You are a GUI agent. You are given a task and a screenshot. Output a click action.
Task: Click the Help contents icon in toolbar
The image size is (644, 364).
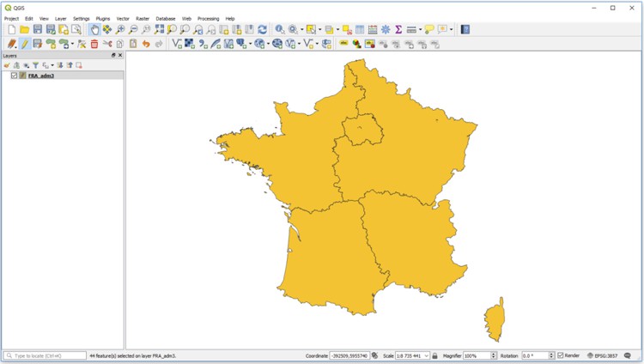tap(465, 29)
